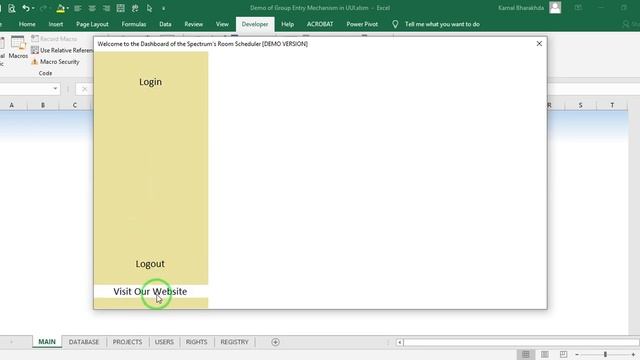This screenshot has height=360, width=640.
Task: Apply the yellow fill color bucket icon
Action: tap(60, 8)
